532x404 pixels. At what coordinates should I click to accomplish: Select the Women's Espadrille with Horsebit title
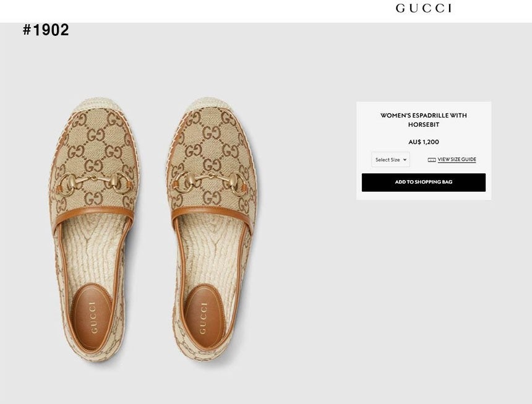tap(424, 120)
